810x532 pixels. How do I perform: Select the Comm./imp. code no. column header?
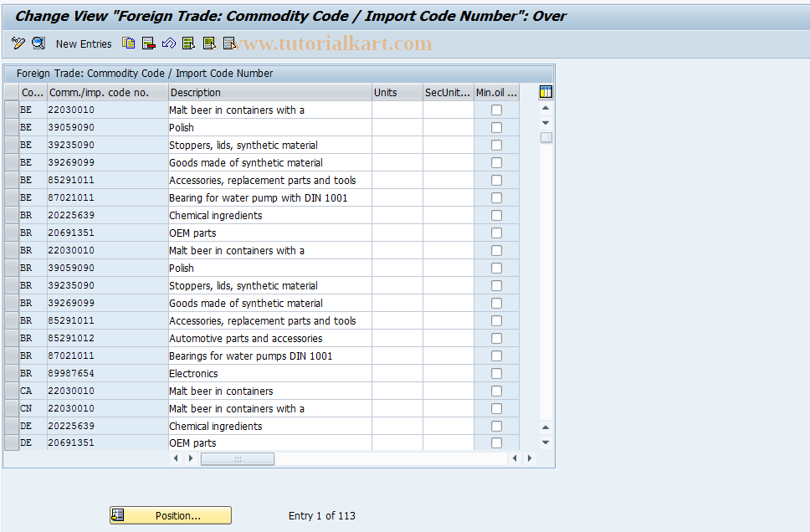[x=106, y=92]
